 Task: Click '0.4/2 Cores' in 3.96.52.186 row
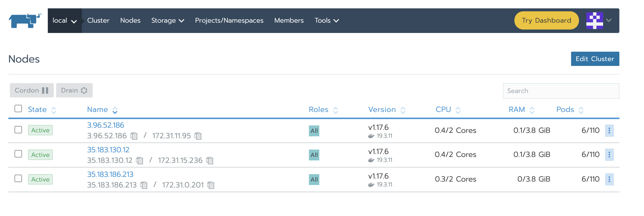[x=456, y=130]
